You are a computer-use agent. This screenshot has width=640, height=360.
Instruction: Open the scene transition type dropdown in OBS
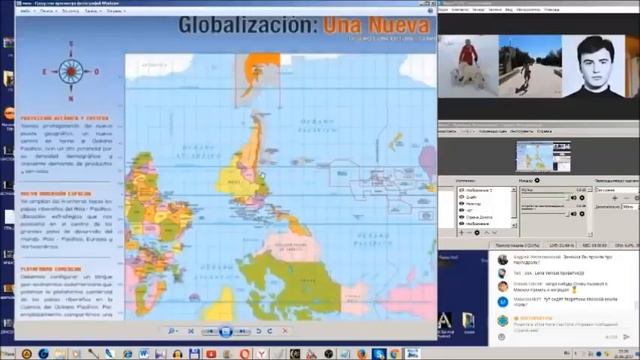click(617, 190)
